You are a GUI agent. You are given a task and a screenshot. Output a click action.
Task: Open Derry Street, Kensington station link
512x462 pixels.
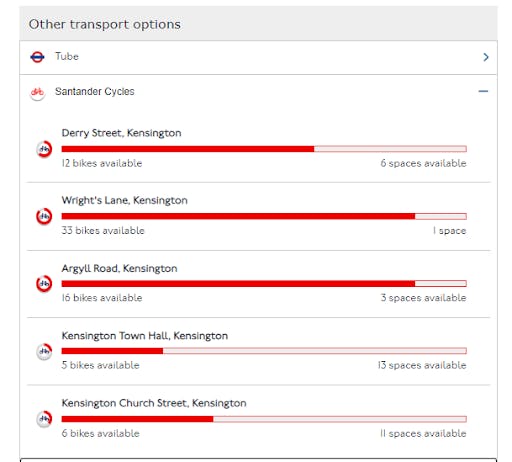[121, 133]
